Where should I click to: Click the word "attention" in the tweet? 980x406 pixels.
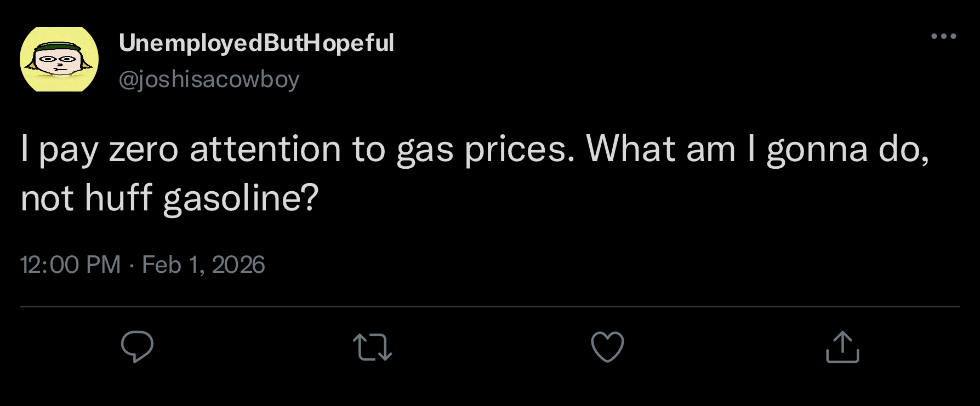click(x=265, y=148)
